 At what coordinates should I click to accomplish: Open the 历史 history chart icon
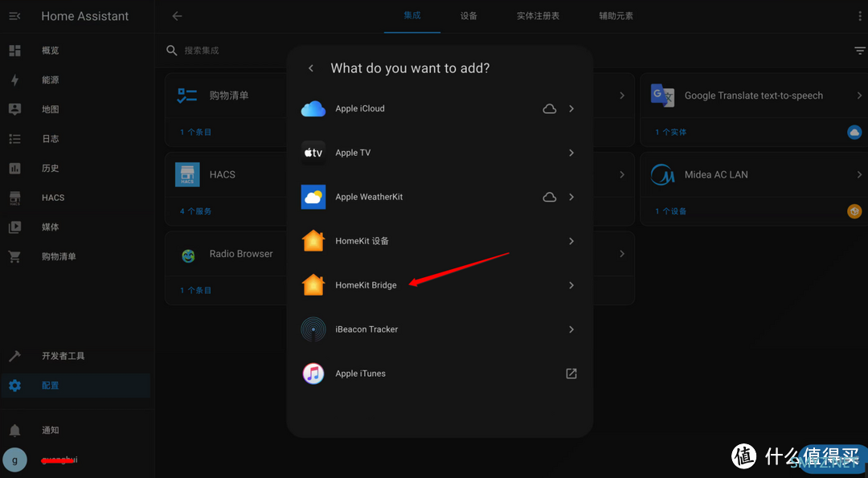(x=15, y=168)
